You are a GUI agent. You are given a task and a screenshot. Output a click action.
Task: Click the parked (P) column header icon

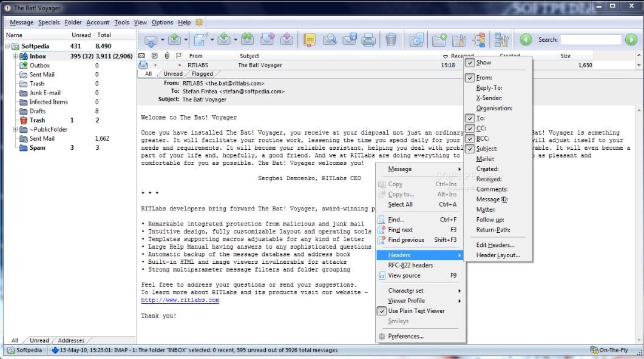154,56
